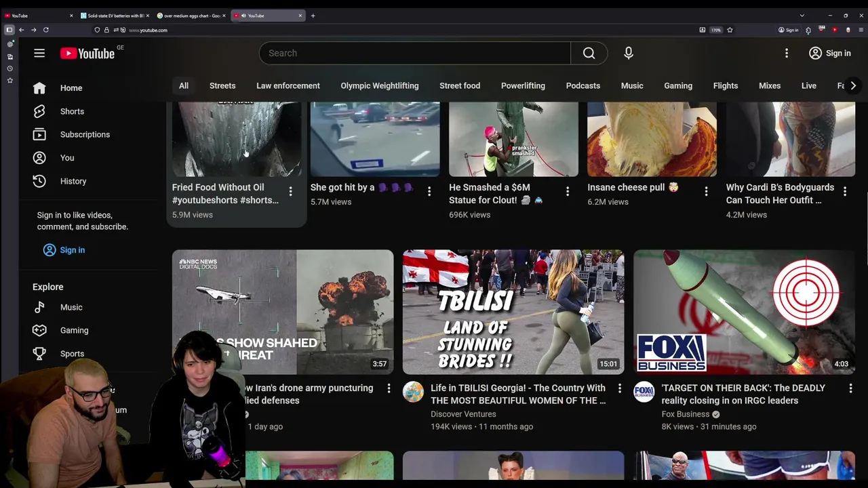The height and width of the screenshot is (488, 868).
Task: Select the Powerlifting filter chip
Action: (523, 85)
